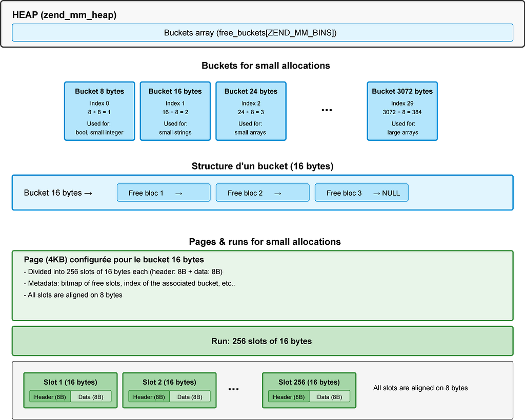This screenshot has height=420, width=525.
Task: Click the Header (8B) cell in Slot 2
Action: click(149, 396)
